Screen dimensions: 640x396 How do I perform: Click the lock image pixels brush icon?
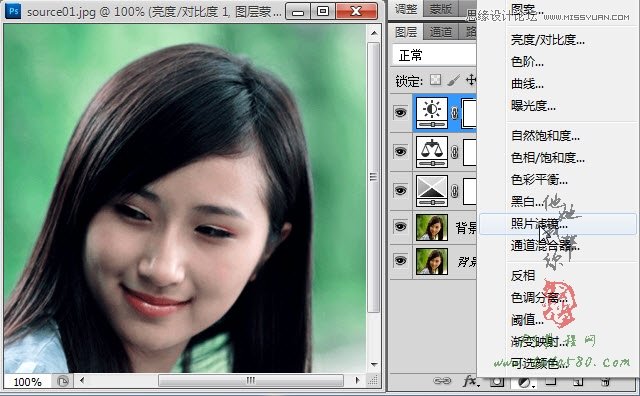pos(453,80)
